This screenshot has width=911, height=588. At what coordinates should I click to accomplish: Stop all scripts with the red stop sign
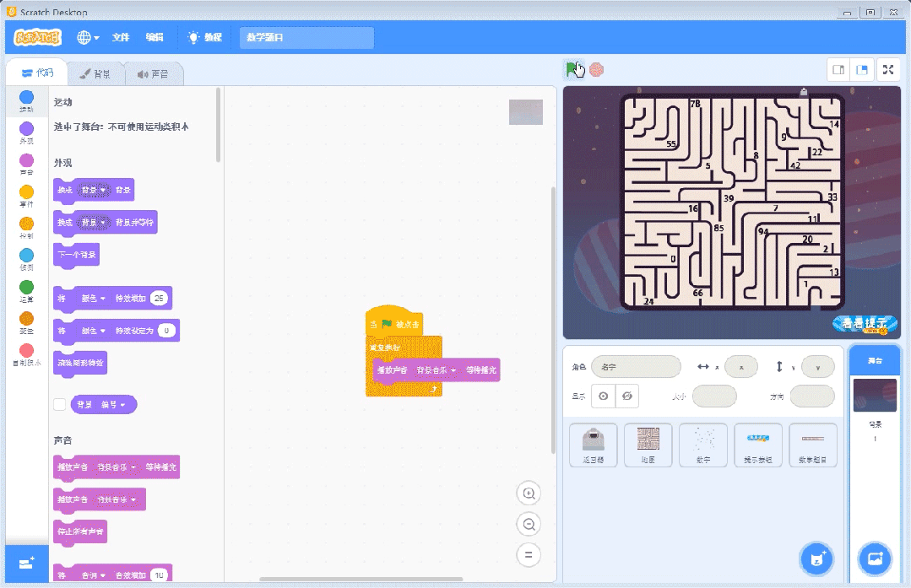598,69
